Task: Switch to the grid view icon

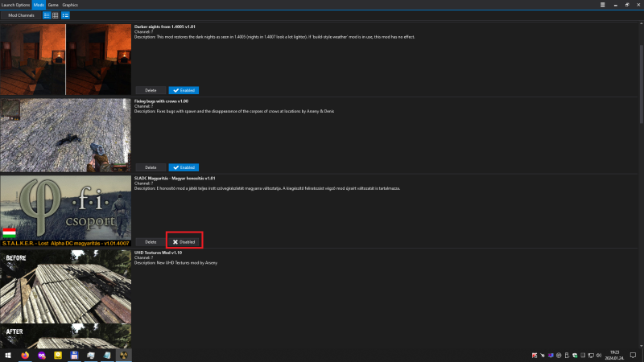Action: pyautogui.click(x=56, y=15)
